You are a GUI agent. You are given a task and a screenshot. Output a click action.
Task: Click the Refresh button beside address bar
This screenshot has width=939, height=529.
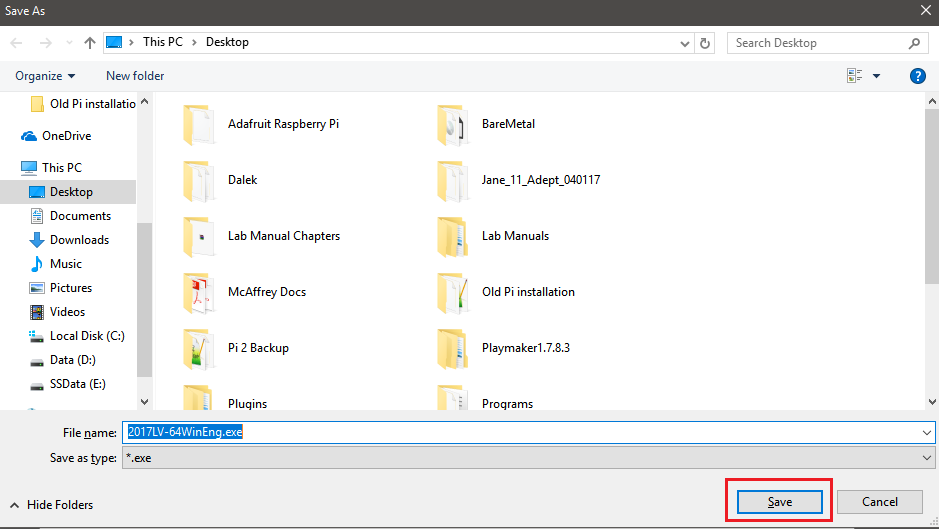click(x=706, y=43)
